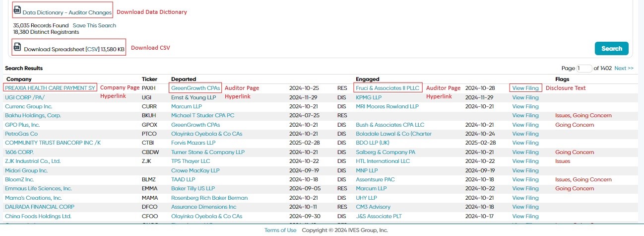Open UHY LLP engaged auditor link
This screenshot has height=236, width=644.
pyautogui.click(x=366, y=198)
